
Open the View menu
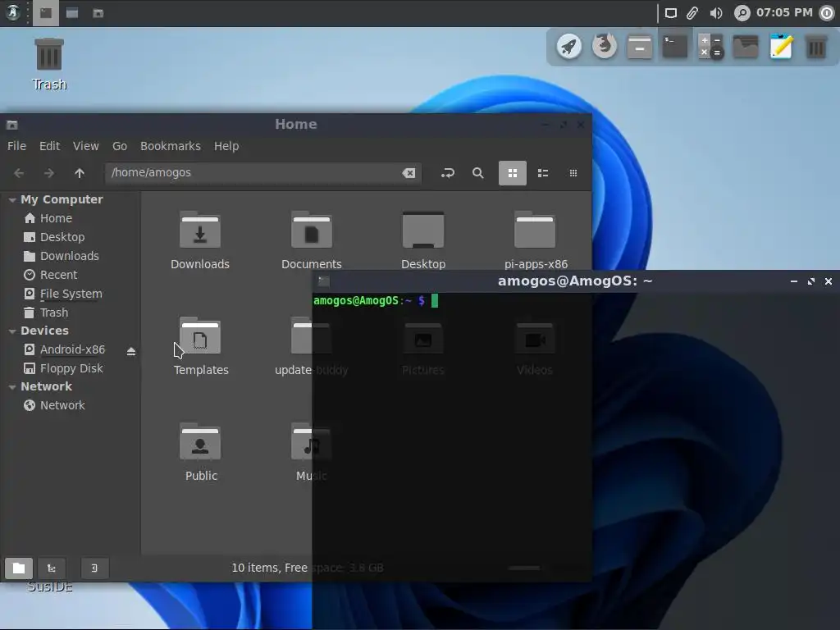(x=85, y=146)
